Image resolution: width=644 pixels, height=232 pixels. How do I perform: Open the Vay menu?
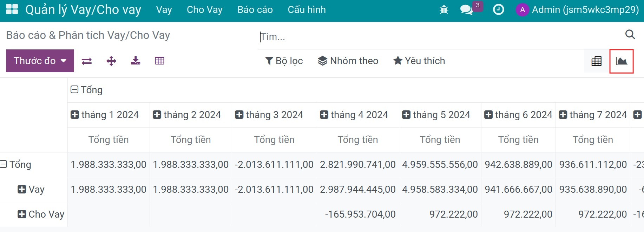[164, 9]
